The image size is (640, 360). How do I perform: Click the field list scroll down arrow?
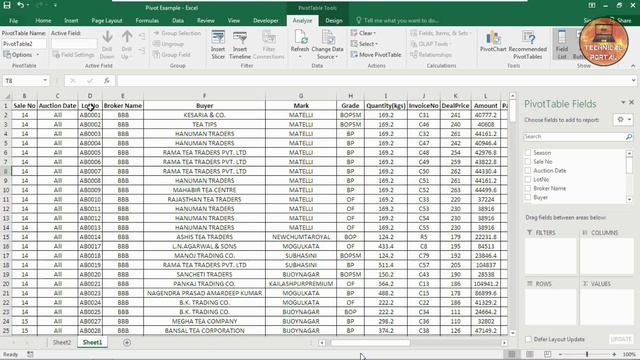pos(629,200)
